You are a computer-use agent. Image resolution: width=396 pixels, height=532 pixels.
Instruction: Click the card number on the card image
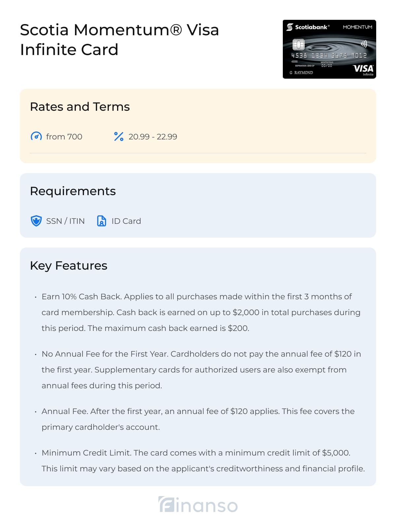329,55
